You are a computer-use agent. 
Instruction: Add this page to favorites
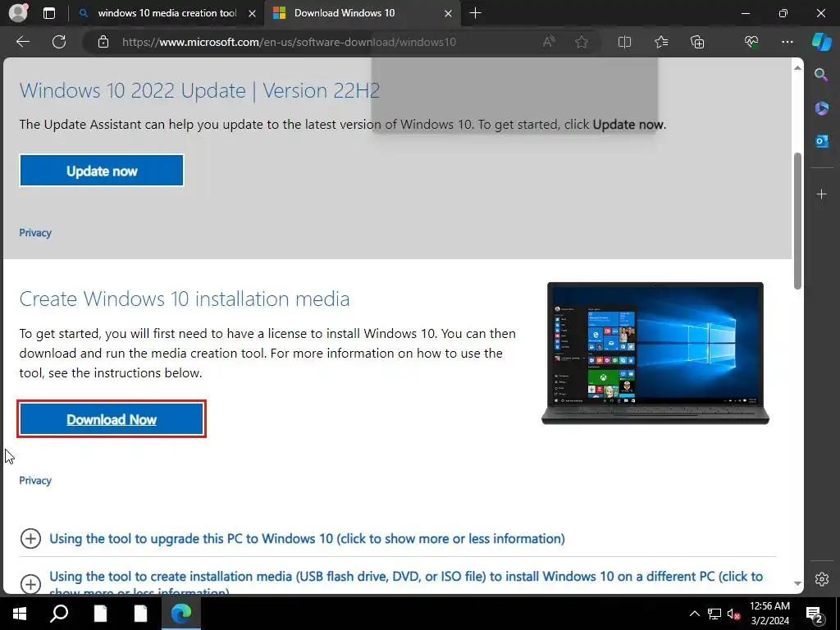[x=582, y=42]
